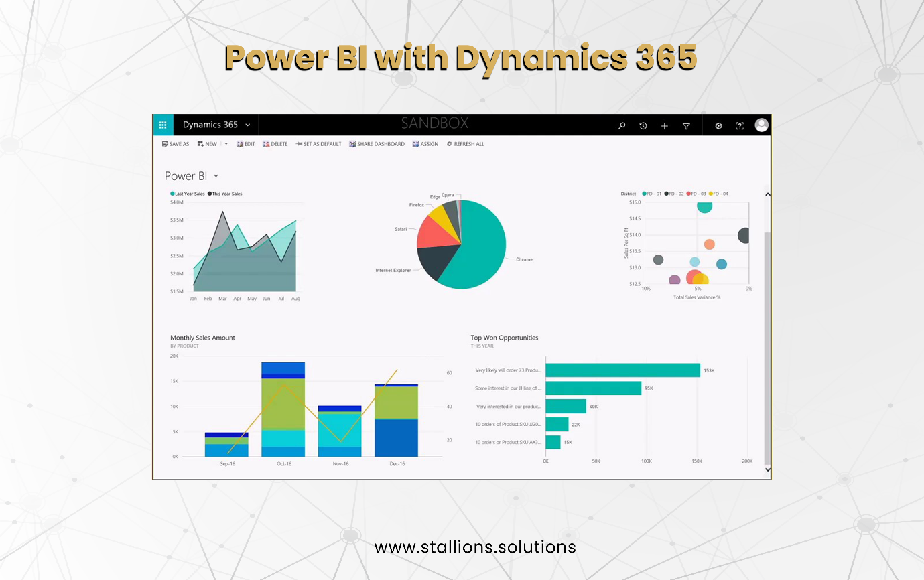Click the plus quick create icon
Screen dimensions: 924x580
click(x=665, y=125)
